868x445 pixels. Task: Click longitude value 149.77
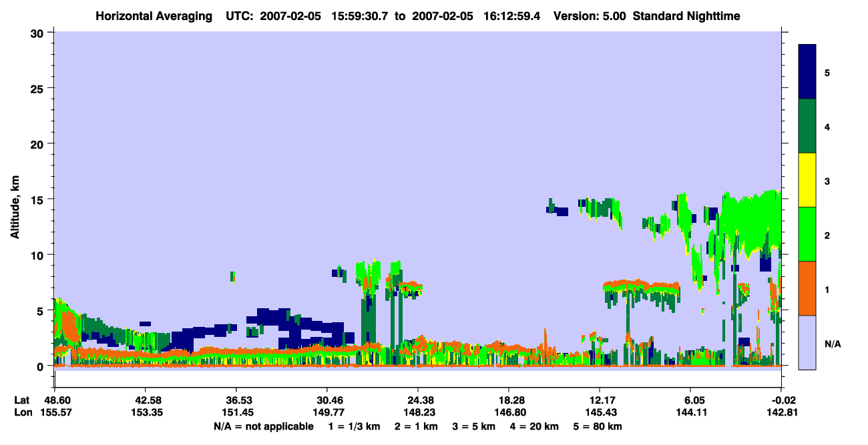tap(327, 412)
